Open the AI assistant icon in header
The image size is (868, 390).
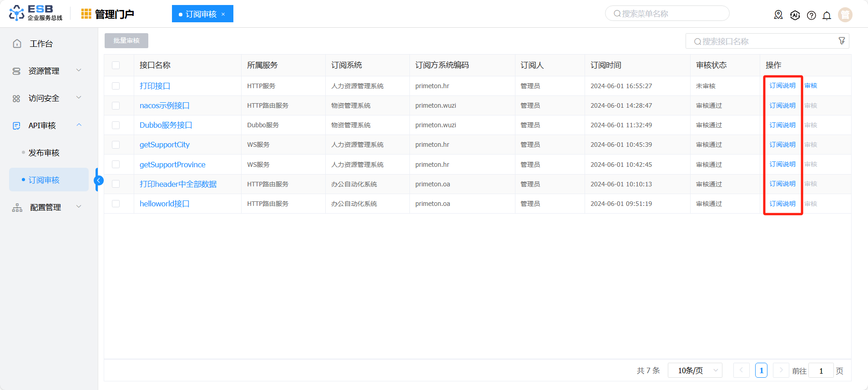(x=795, y=15)
